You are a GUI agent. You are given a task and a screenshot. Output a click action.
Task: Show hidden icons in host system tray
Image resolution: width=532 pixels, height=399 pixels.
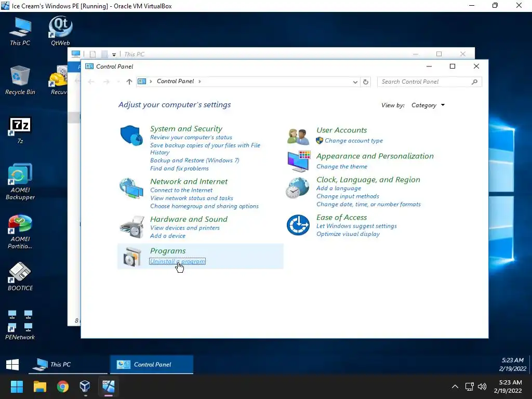click(x=455, y=387)
